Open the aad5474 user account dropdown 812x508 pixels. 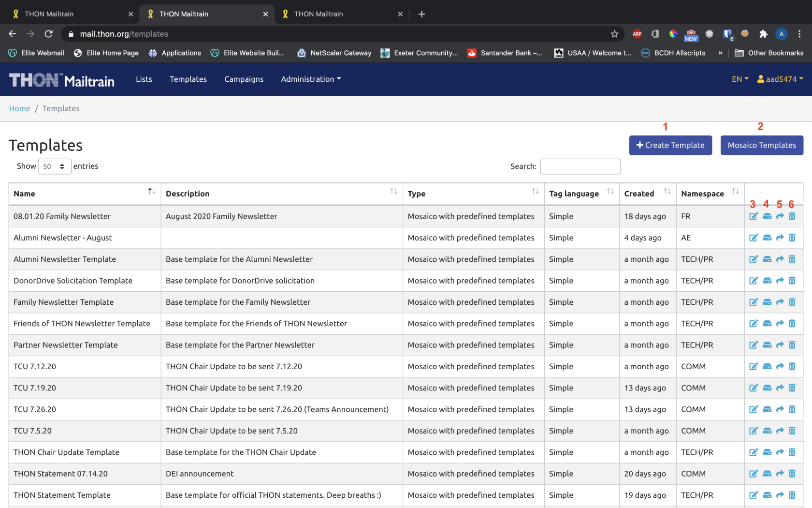coord(780,79)
